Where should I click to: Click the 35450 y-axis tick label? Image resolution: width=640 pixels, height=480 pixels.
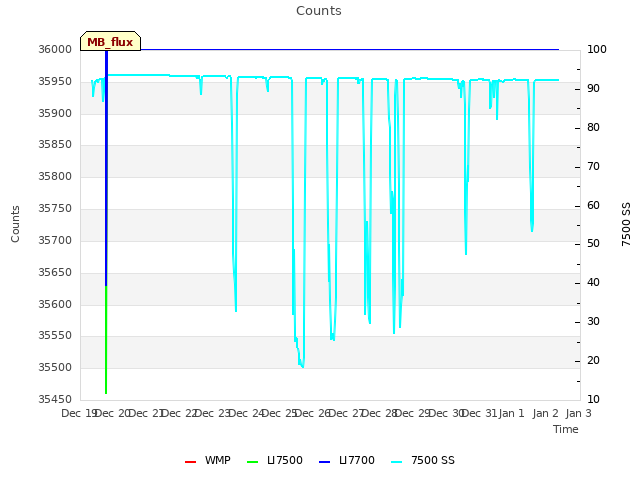(55, 399)
